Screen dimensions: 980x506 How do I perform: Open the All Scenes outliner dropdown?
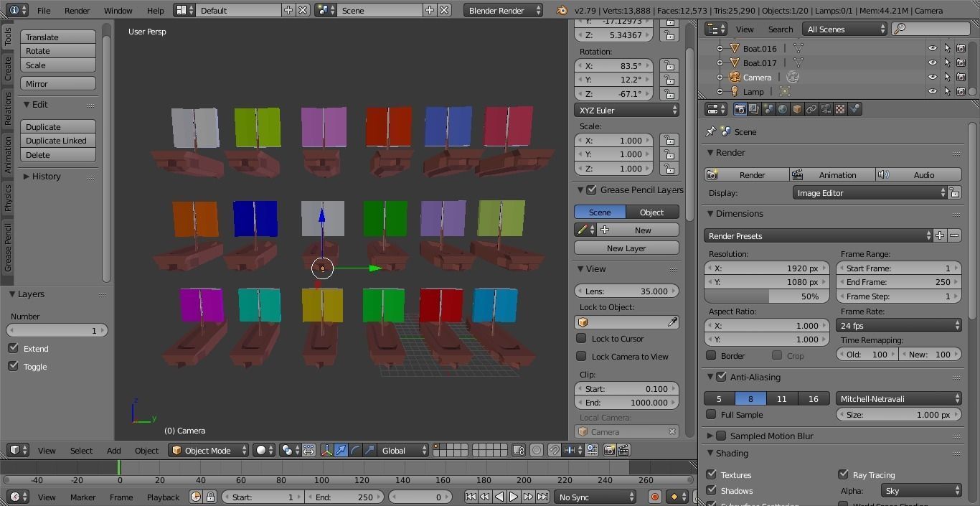click(x=845, y=29)
